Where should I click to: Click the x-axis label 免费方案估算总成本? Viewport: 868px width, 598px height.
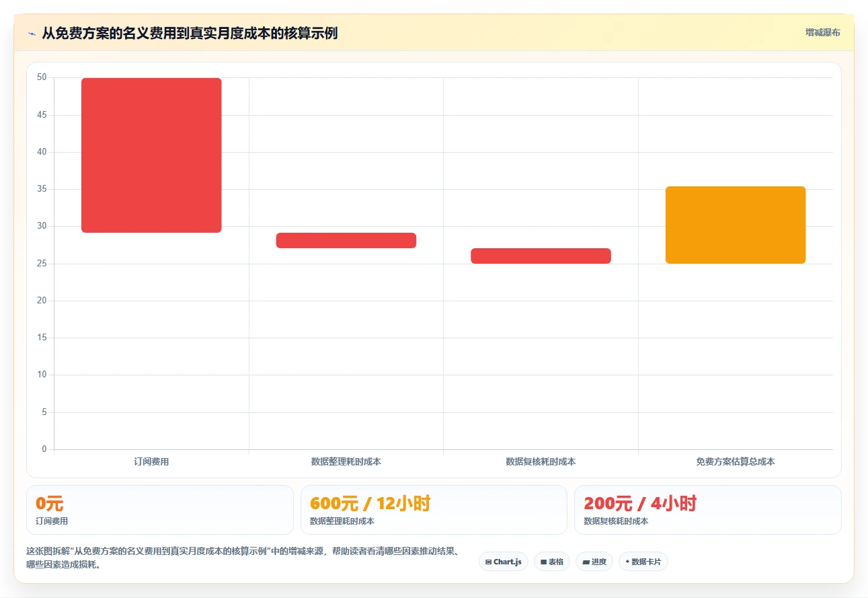pos(736,461)
